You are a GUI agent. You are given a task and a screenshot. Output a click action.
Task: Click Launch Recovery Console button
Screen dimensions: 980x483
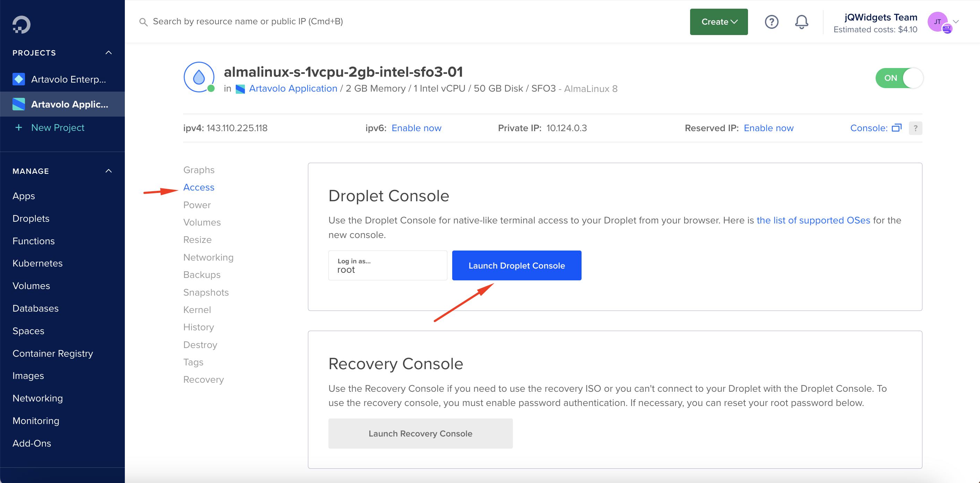click(420, 433)
